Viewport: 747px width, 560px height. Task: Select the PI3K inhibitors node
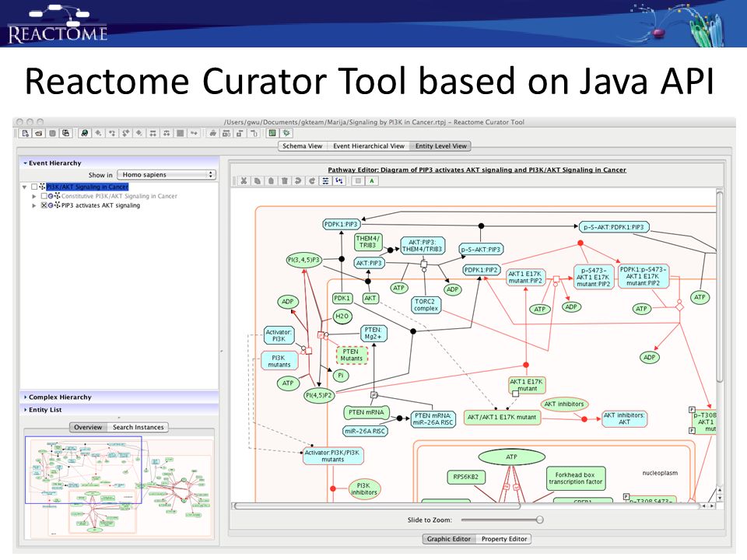[363, 489]
